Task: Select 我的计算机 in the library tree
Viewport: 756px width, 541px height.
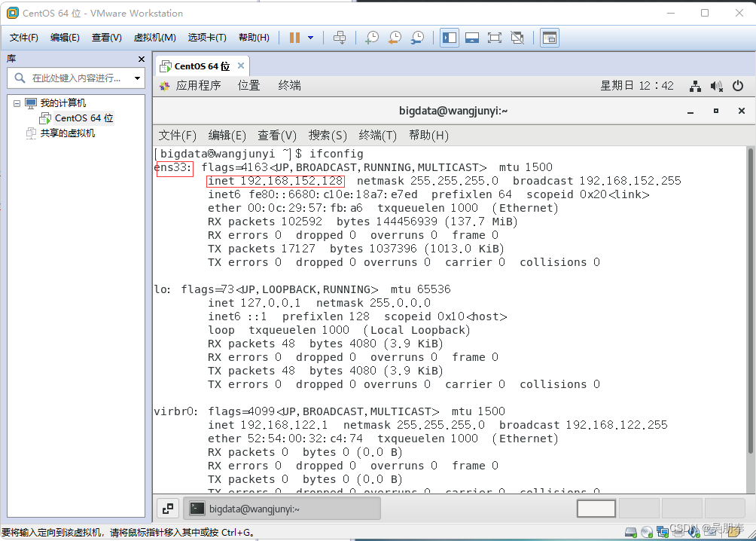Action: (x=63, y=102)
